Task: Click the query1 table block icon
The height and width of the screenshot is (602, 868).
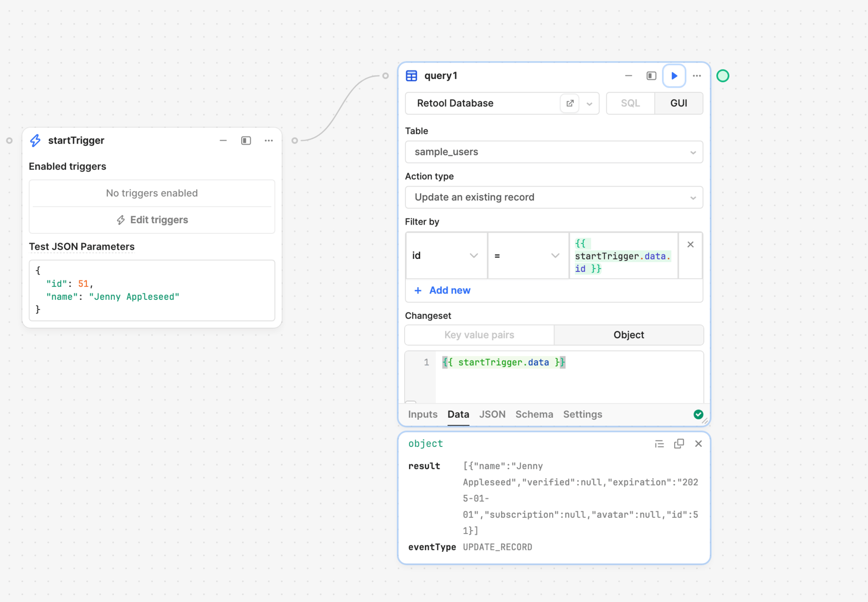Action: coord(411,76)
